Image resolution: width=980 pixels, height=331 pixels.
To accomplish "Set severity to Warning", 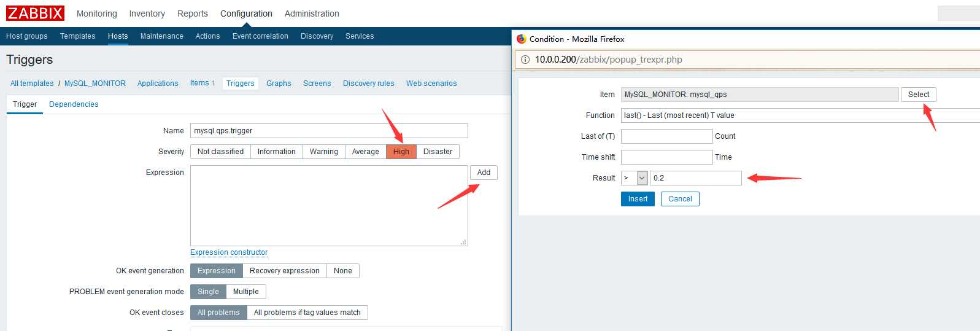I will (x=323, y=152).
